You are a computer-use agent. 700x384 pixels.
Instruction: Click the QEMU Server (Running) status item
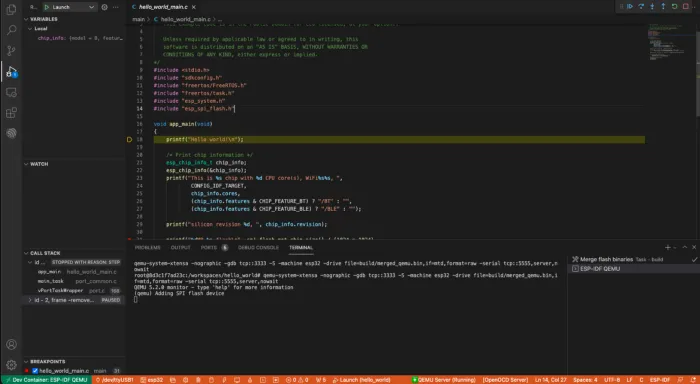[444, 380]
